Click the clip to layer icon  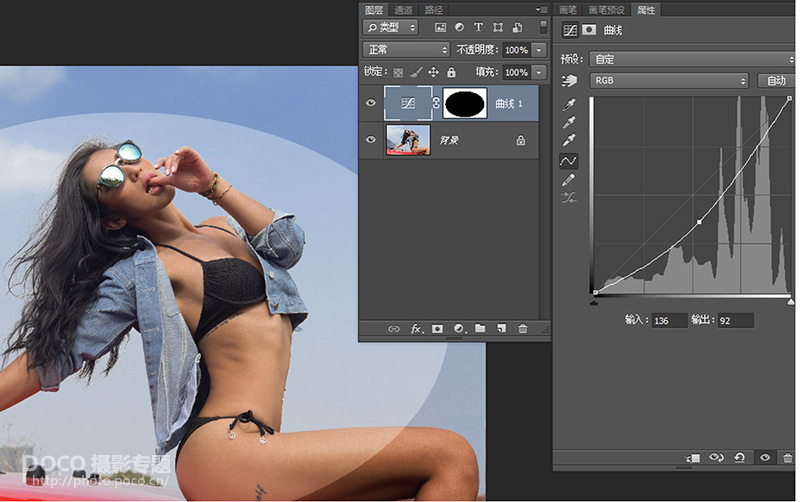(x=693, y=458)
